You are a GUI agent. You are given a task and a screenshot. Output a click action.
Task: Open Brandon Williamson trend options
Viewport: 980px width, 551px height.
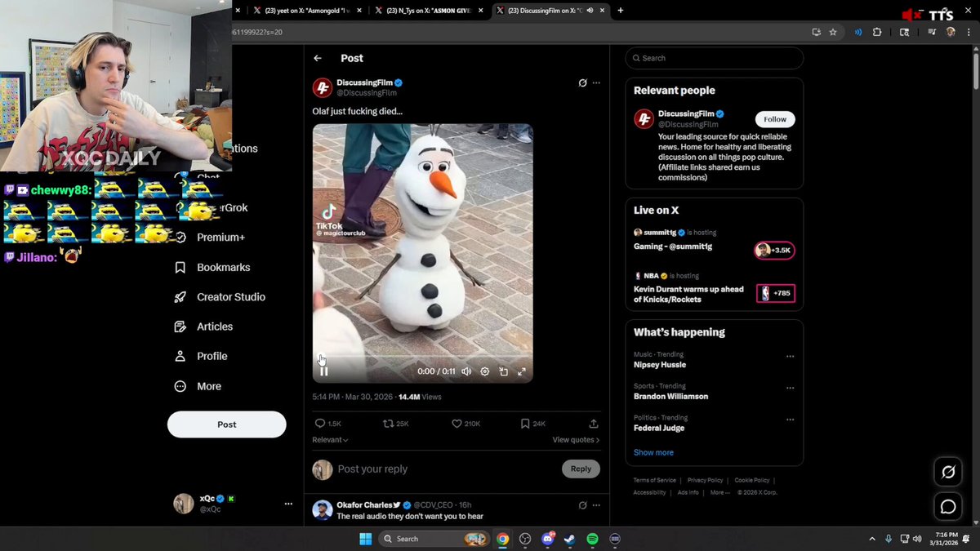point(790,388)
